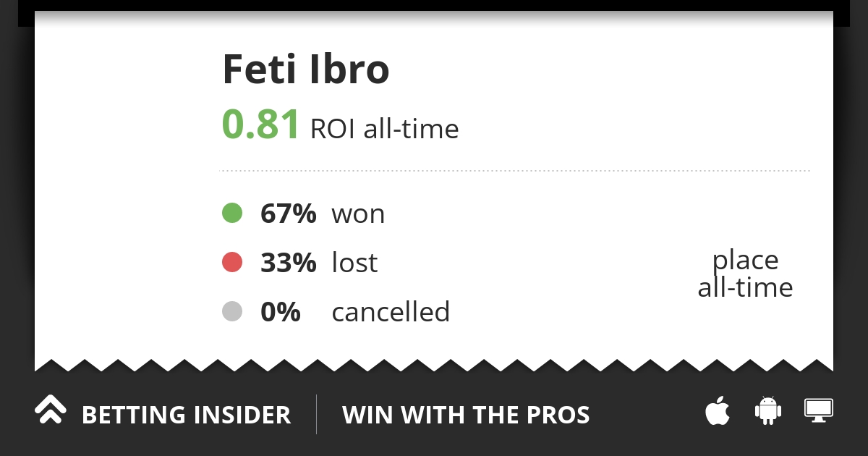
Task: Select the Feti Ibro name heading
Action: [306, 69]
